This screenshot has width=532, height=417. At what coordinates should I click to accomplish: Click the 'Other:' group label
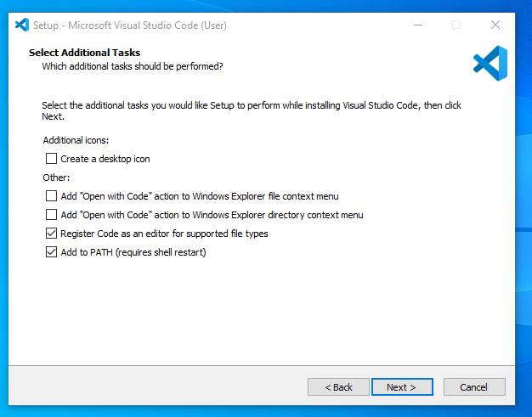pos(56,178)
